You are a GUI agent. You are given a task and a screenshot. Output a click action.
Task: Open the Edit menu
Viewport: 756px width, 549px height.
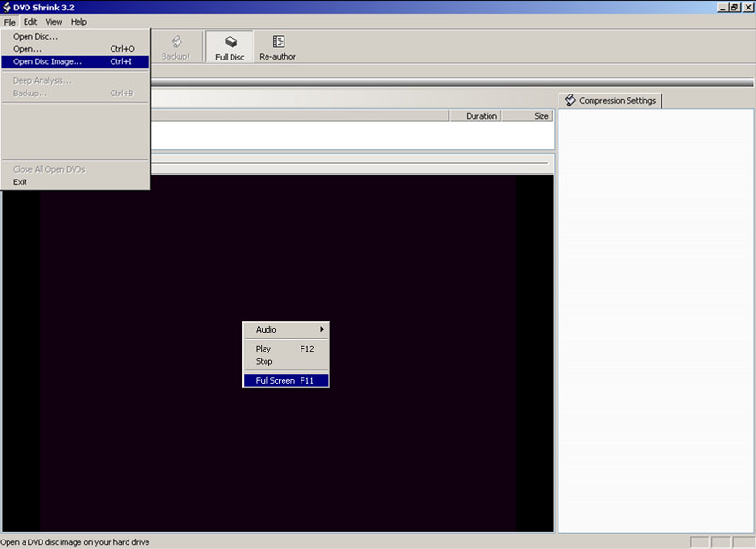coord(30,22)
